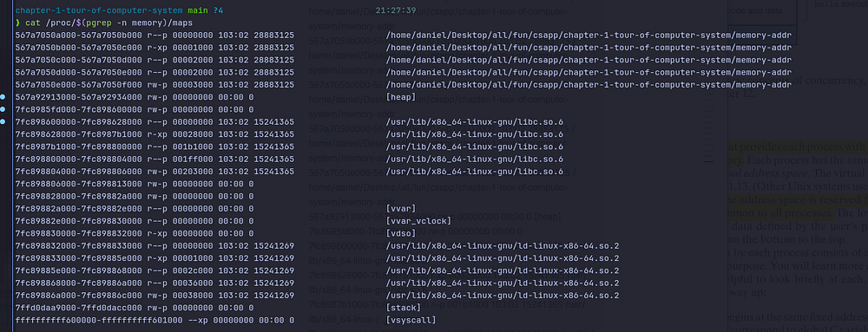Click the 7ffd0daa9000 stack address range
Viewport: 868px width, 332px height.
[77, 308]
